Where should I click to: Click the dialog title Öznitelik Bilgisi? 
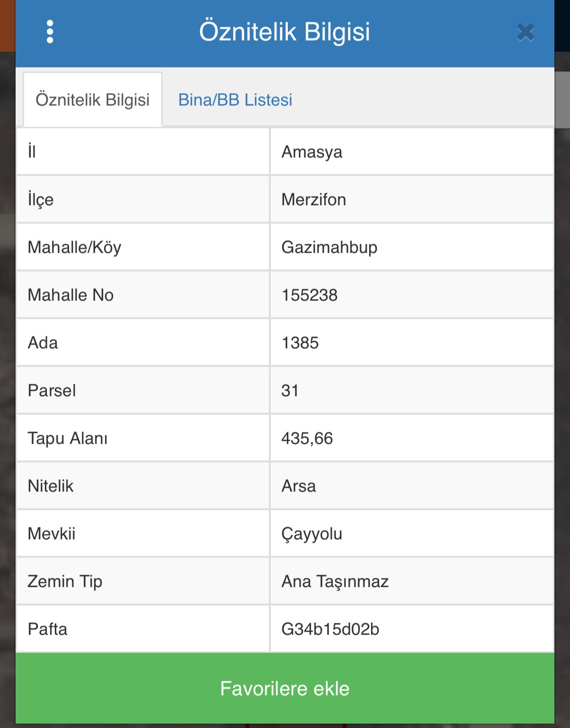coord(285,32)
